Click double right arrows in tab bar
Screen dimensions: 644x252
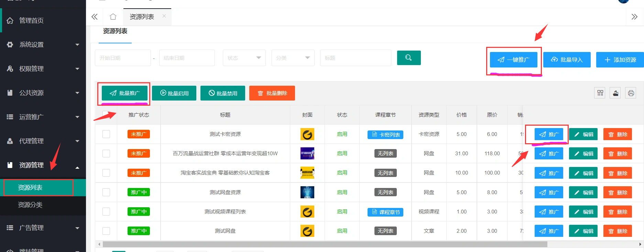click(x=634, y=17)
